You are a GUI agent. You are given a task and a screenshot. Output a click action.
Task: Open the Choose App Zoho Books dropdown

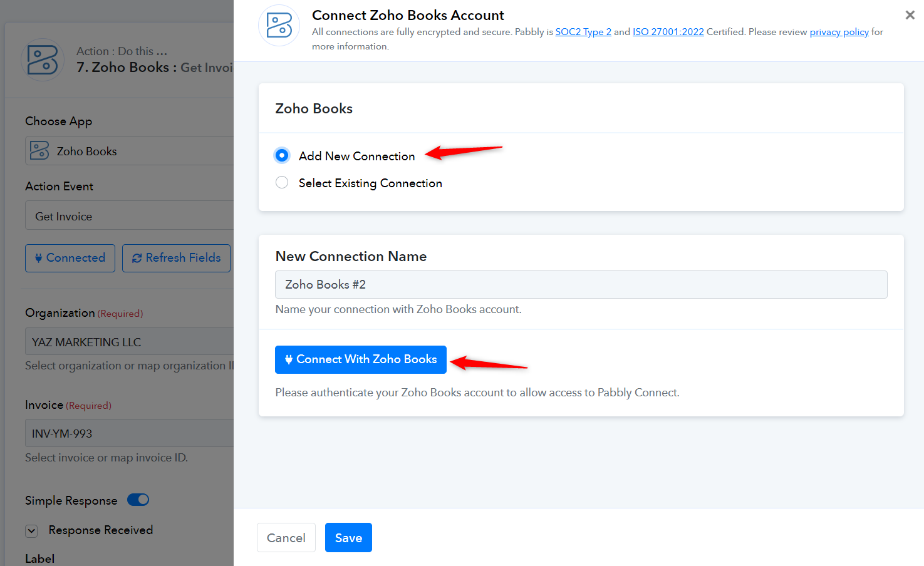click(x=129, y=151)
